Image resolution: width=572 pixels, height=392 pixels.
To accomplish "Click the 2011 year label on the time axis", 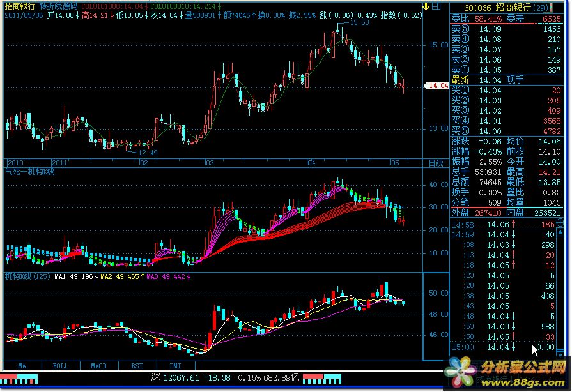I will pos(59,163).
